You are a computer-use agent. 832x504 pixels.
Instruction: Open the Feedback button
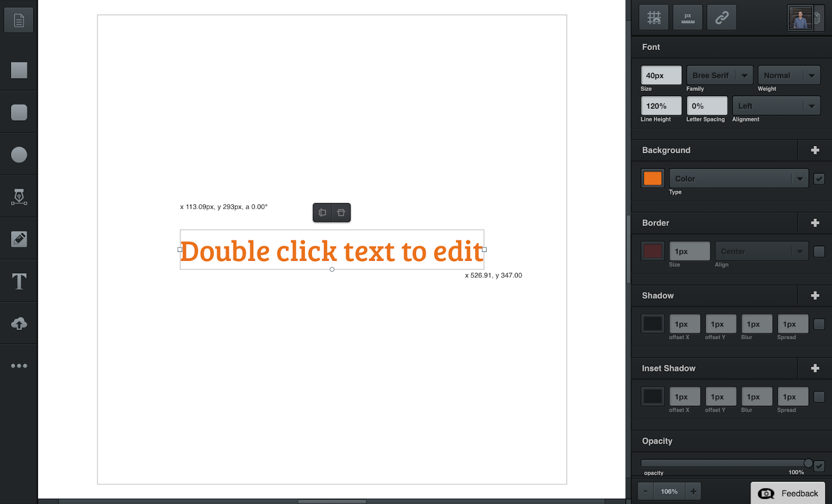788,493
